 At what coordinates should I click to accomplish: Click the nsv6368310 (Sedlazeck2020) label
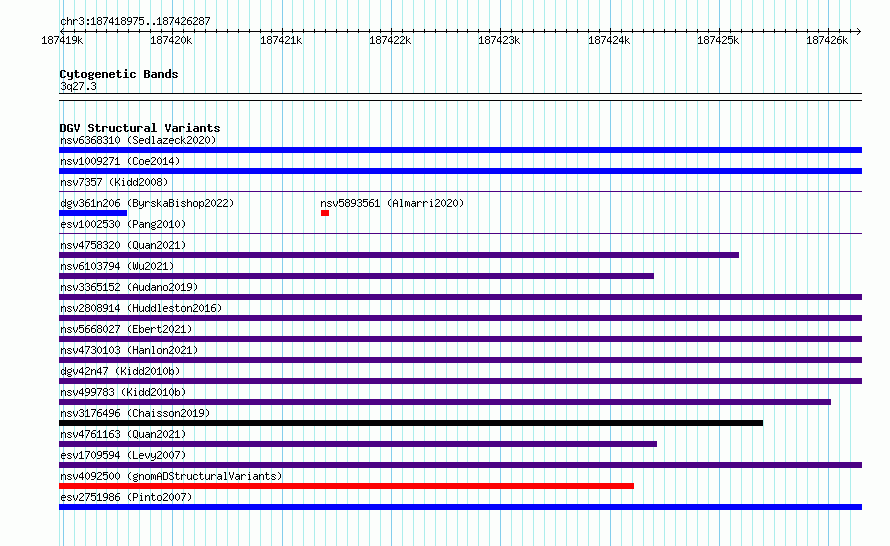[138, 140]
